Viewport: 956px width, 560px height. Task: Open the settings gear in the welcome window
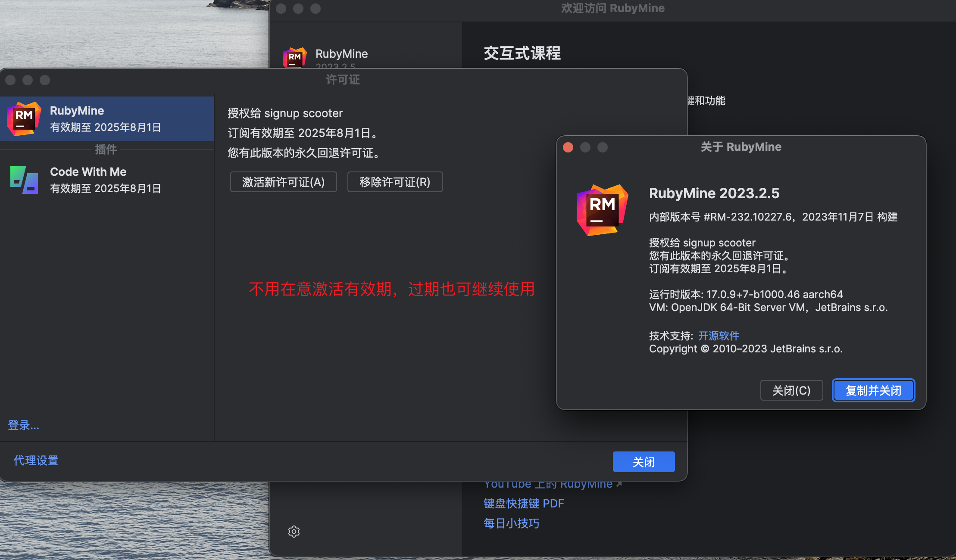[x=294, y=532]
